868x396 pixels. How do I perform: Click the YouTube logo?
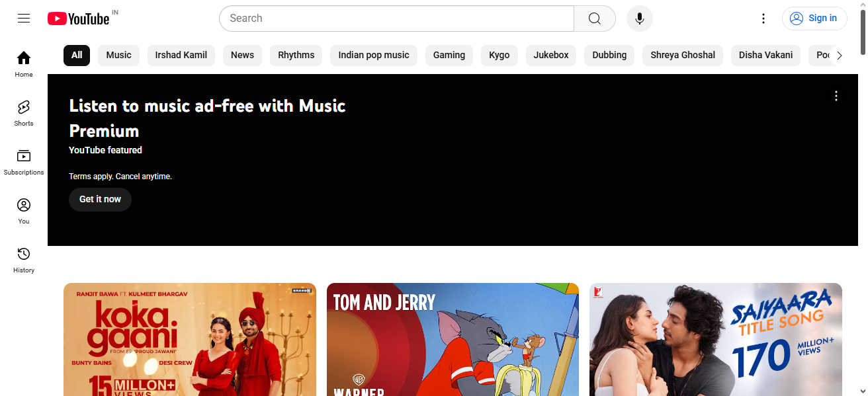pos(78,19)
